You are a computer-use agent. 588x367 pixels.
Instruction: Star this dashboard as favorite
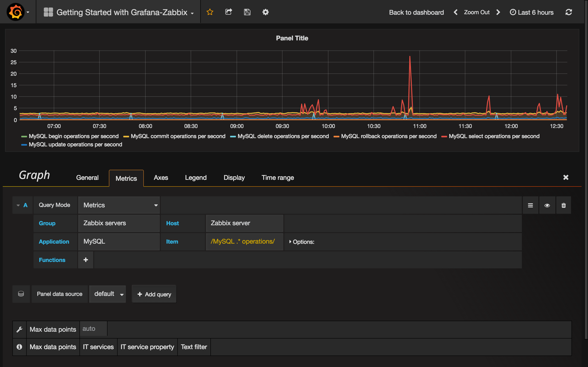click(x=210, y=12)
